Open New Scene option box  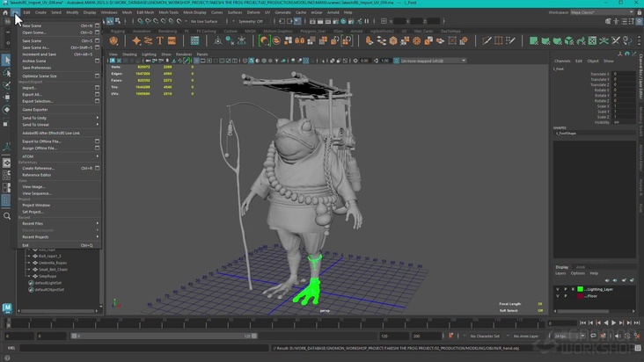(x=98, y=25)
